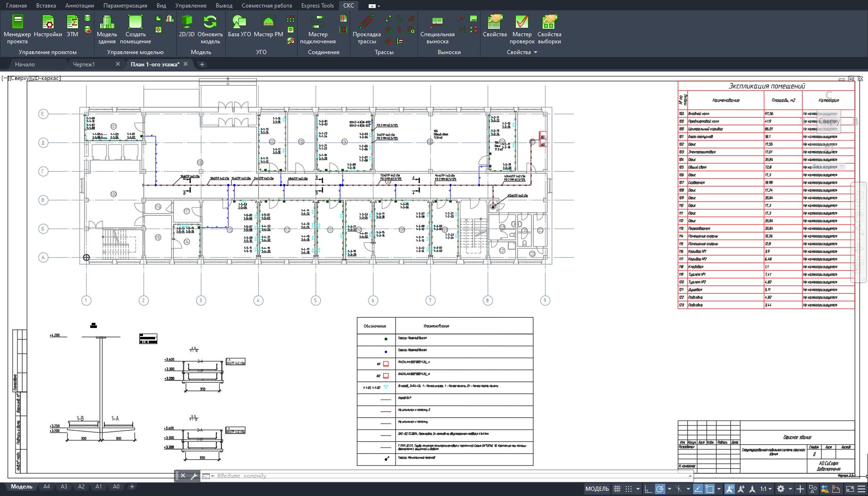This screenshot has height=496, width=868.
Task: Switch to Чертеж1 document tab
Action: click(x=84, y=64)
